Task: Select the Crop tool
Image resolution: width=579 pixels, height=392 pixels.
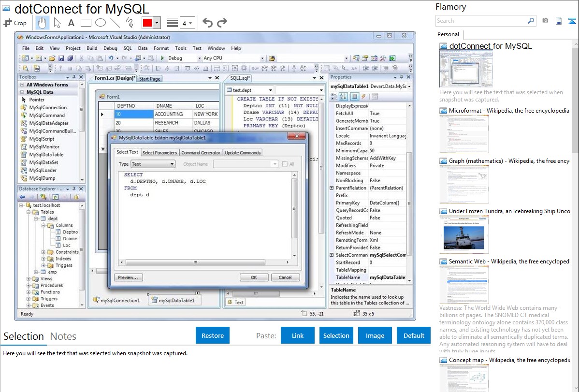Action: [15, 23]
